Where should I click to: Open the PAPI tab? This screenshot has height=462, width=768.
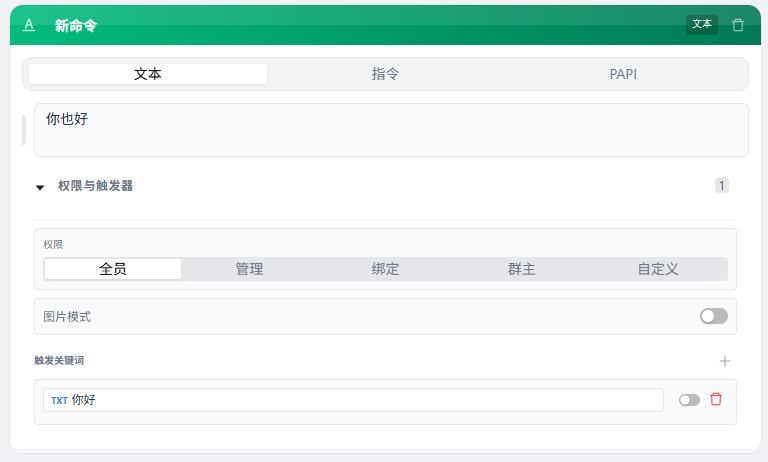coord(623,74)
